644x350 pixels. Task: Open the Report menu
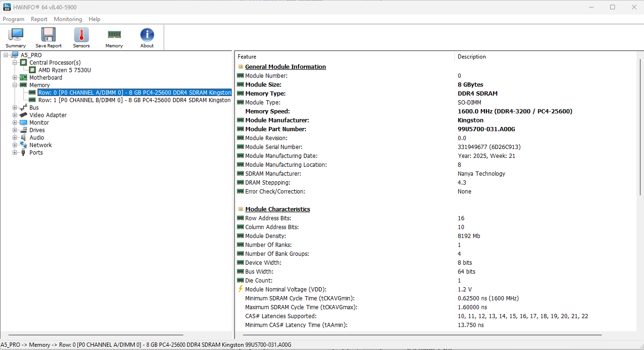pyautogui.click(x=39, y=19)
